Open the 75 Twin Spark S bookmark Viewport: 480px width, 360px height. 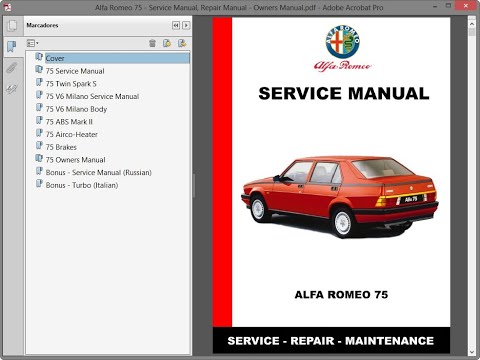coord(71,84)
